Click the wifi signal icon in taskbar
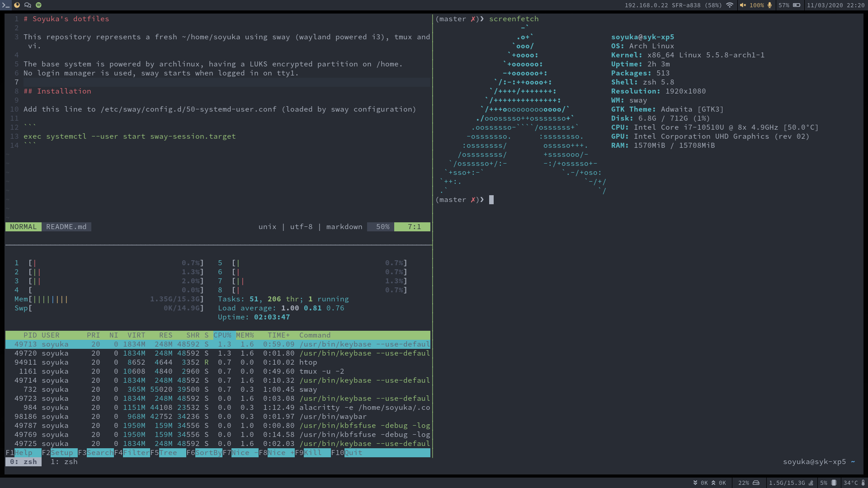This screenshot has height=488, width=868. point(730,5)
